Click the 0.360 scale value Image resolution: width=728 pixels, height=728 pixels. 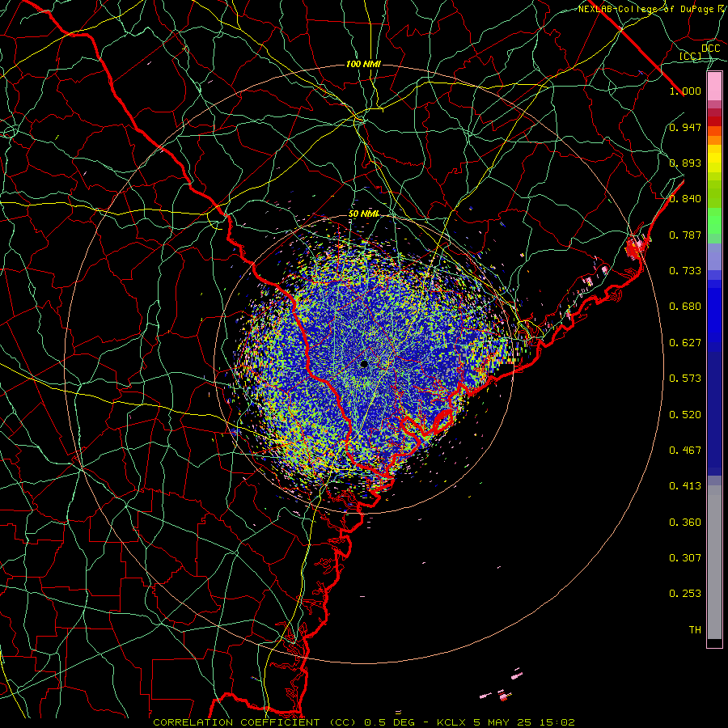(685, 523)
